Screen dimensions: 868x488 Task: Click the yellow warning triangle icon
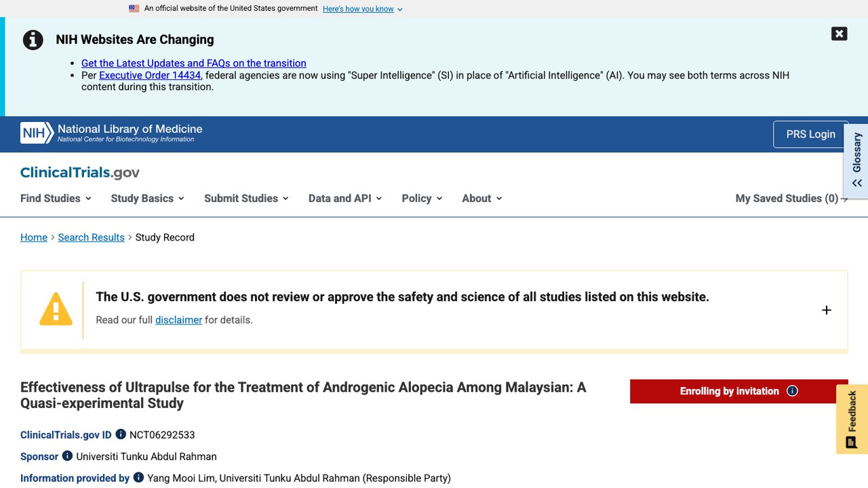pyautogui.click(x=56, y=309)
